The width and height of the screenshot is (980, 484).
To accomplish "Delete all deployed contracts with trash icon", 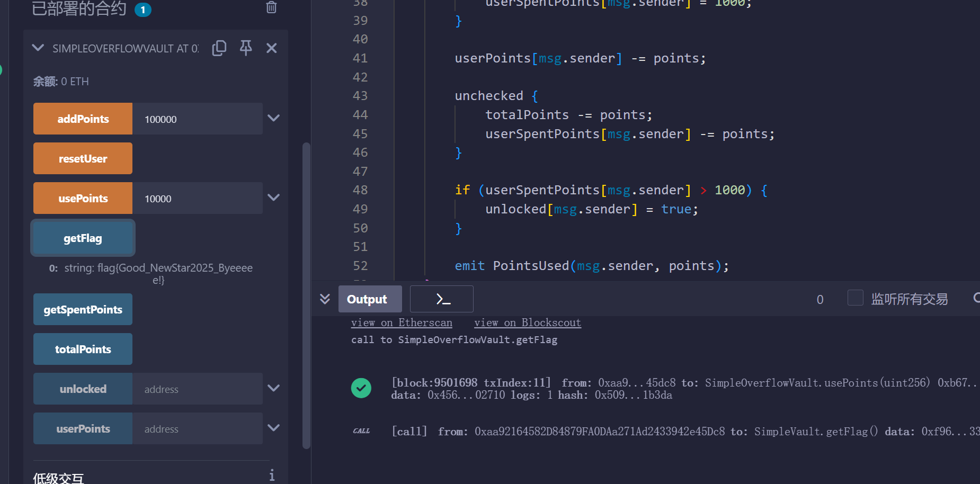I will coord(271,7).
